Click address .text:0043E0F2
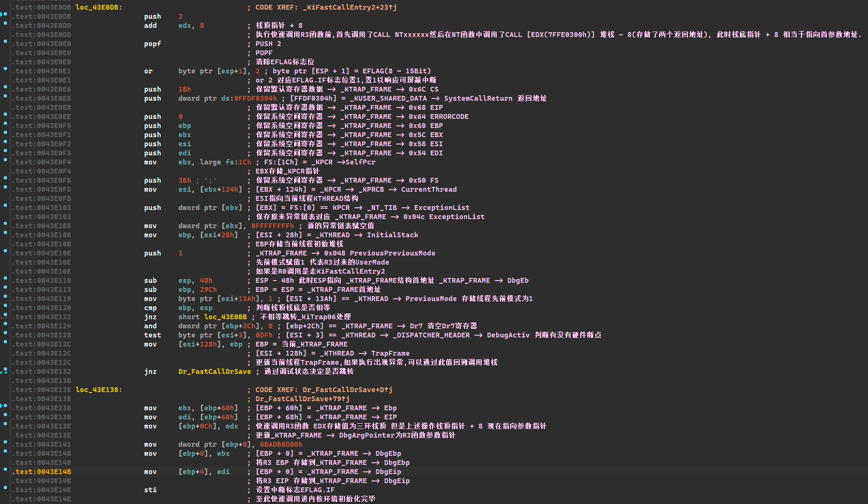 [41, 144]
